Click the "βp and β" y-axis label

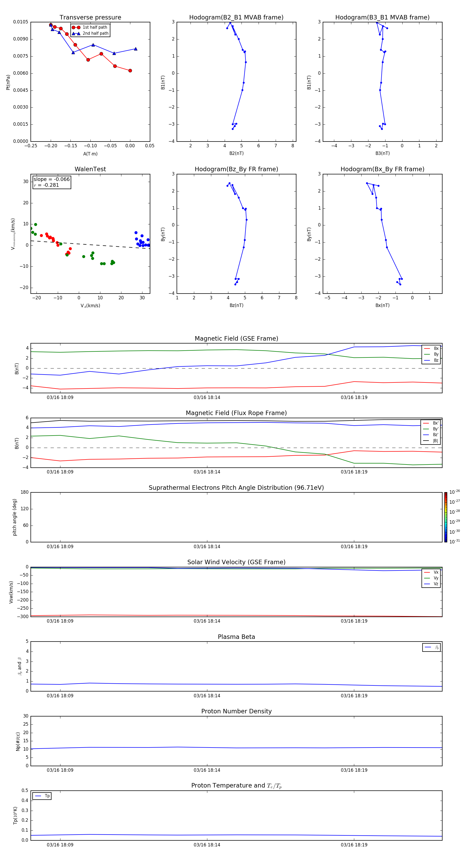point(19,666)
